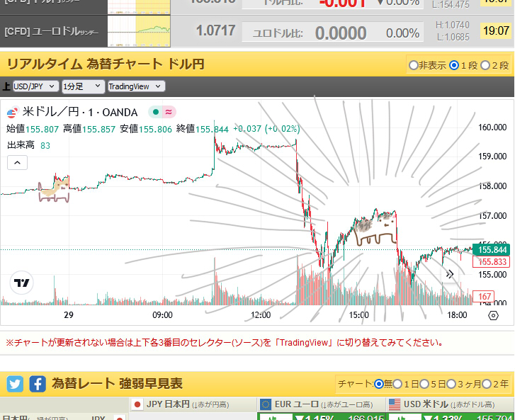The width and height of the screenshot is (515, 420).
Task: Click the ユーロドル mini chart thumbnail
Action: [139, 31]
